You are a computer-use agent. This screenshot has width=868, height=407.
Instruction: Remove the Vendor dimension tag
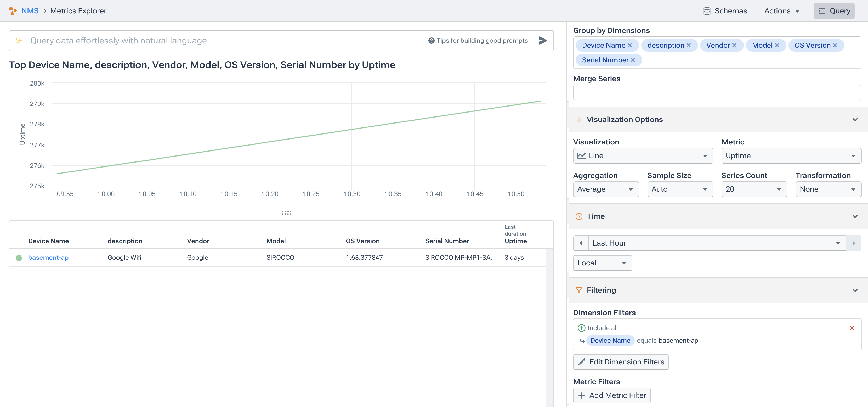point(734,45)
